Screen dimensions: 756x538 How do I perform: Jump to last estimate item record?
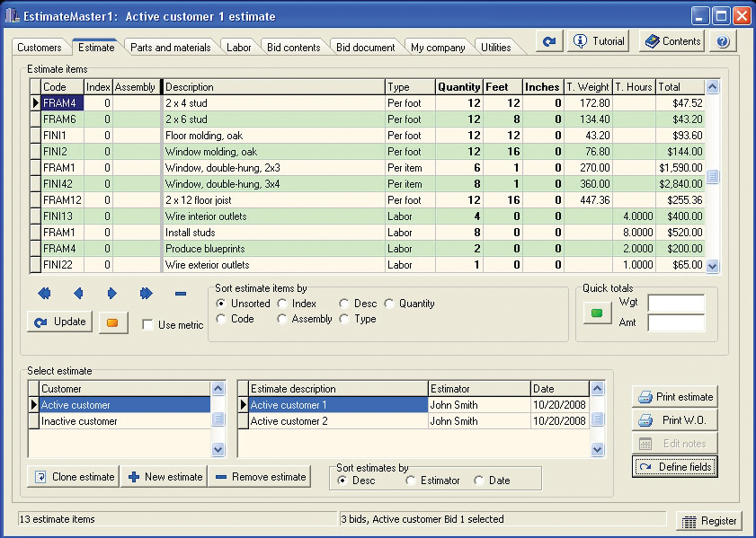[x=147, y=294]
